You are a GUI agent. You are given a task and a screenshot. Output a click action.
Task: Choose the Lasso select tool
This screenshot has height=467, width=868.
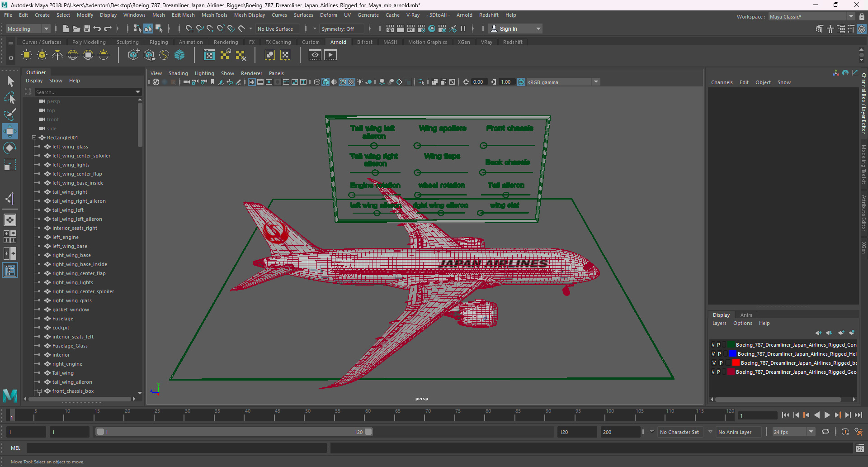(10, 98)
